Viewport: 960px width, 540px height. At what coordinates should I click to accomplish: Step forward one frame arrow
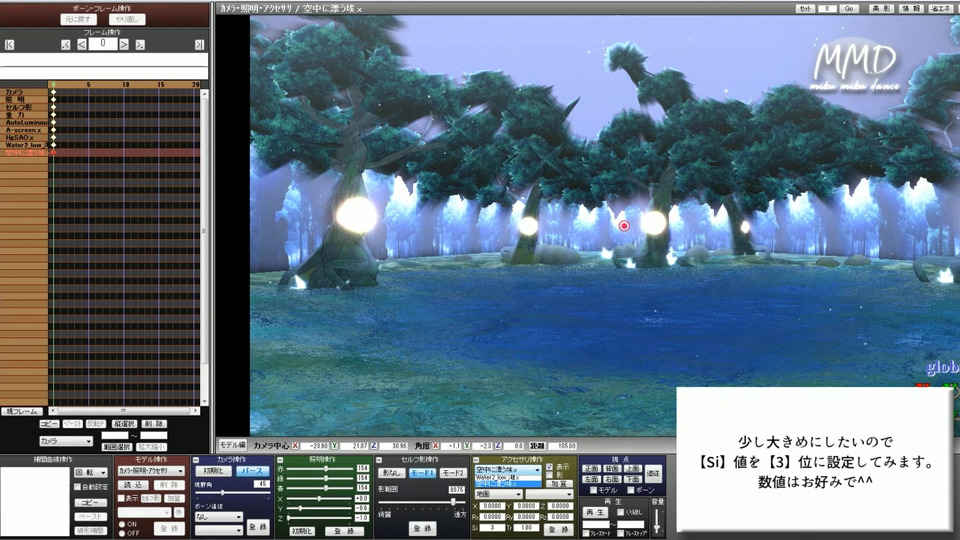[124, 45]
